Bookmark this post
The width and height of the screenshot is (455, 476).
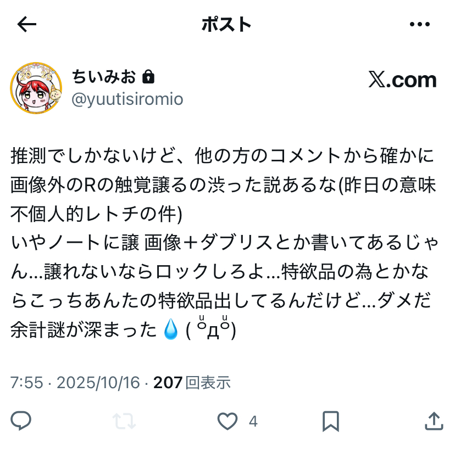(331, 421)
